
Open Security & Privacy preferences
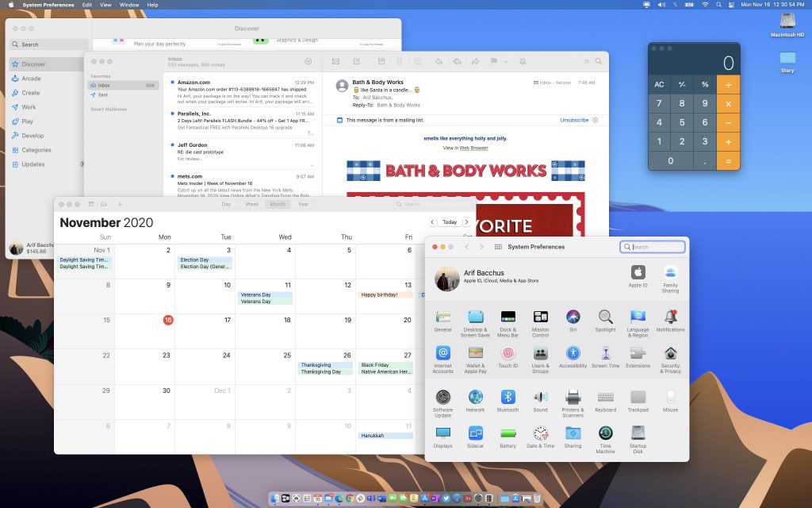point(670,360)
